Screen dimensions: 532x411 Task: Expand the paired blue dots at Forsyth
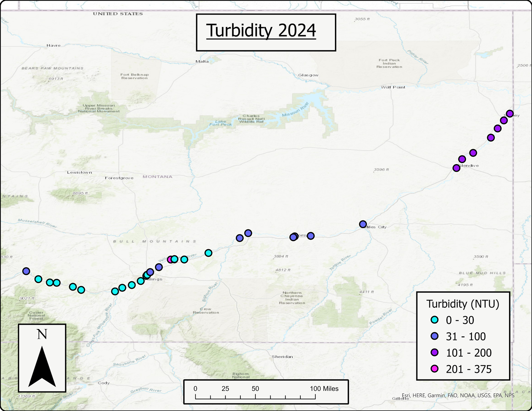point(294,237)
